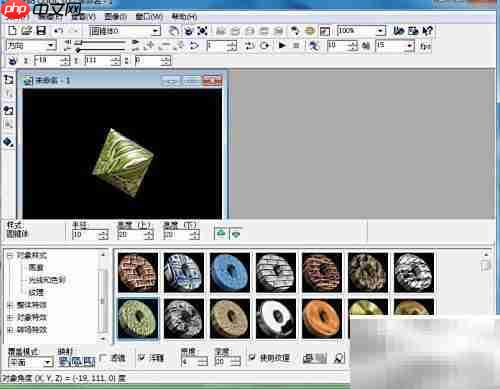The image size is (500, 389).
Task: Open the 窗口(W) menu
Action: [x=149, y=16]
